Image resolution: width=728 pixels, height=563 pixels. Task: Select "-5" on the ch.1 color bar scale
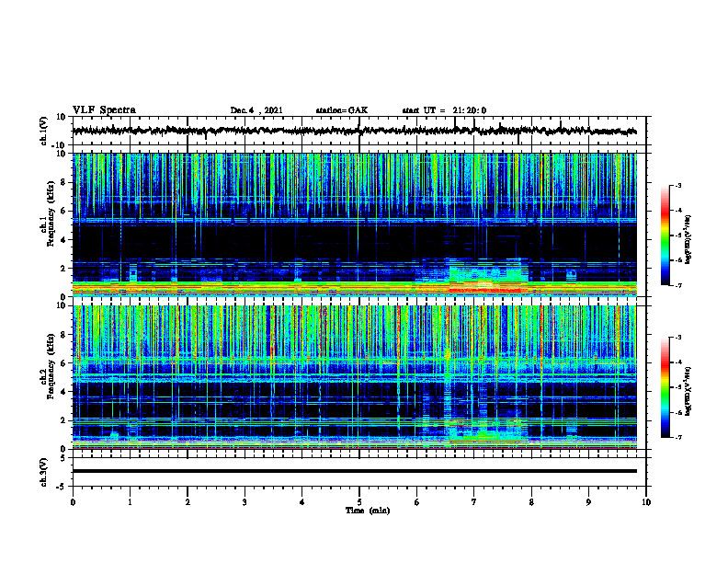click(677, 236)
